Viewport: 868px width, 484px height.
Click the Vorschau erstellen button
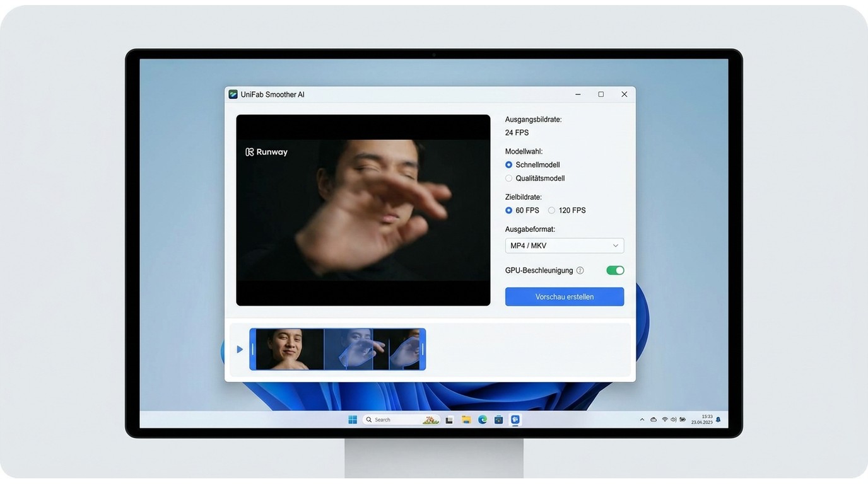point(565,297)
